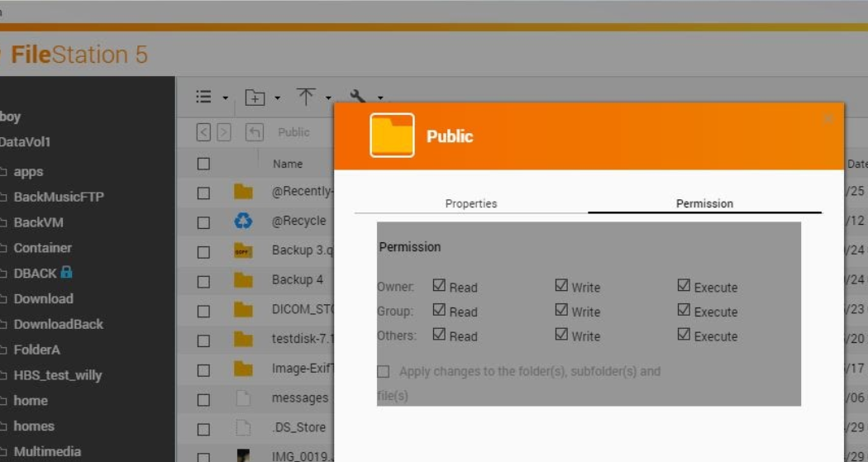Click the messages file name

300,398
